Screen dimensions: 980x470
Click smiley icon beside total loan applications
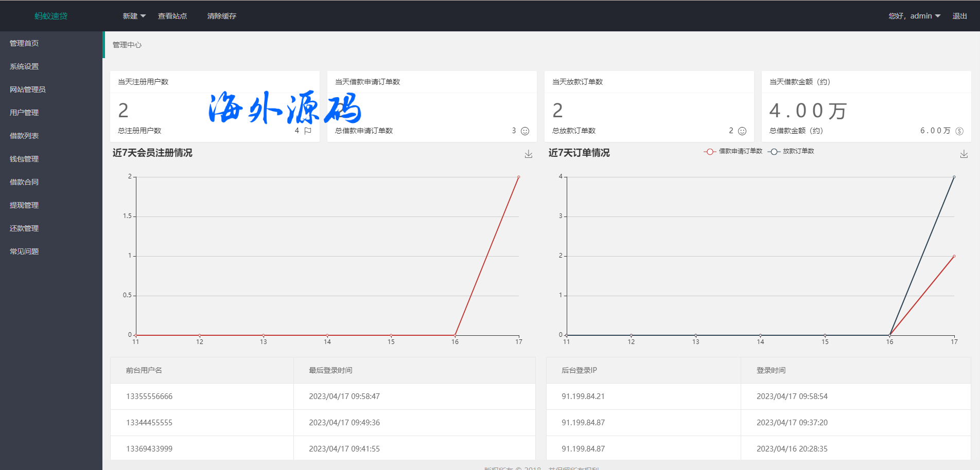coord(525,131)
